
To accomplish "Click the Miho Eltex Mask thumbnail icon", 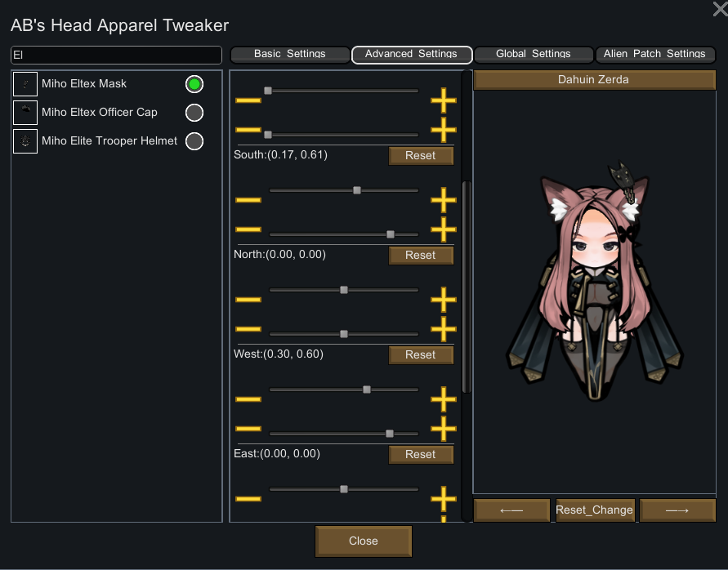I will [25, 84].
